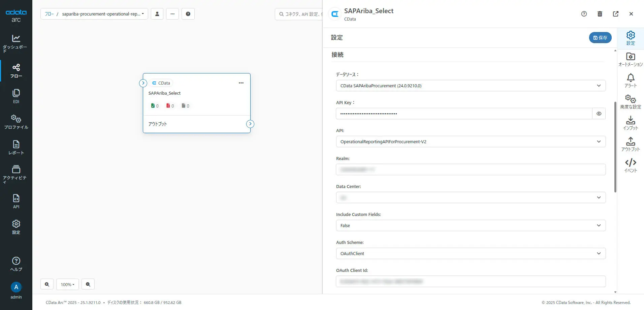Toggle API Key visibility eye icon
This screenshot has width=644, height=310.
599,114
